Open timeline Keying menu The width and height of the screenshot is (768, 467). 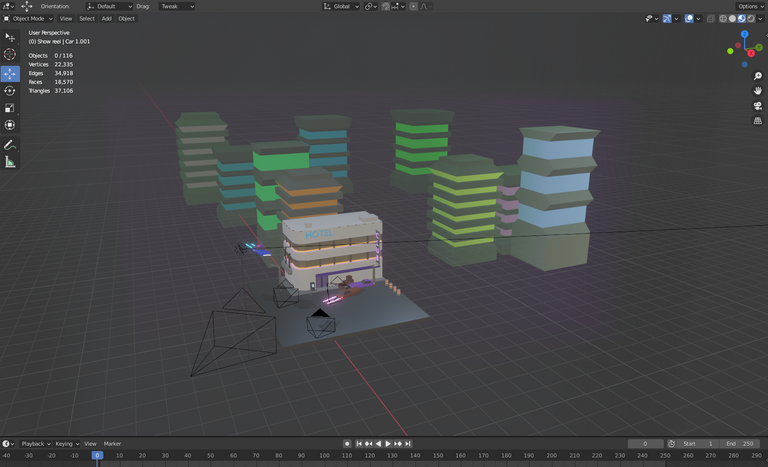[x=67, y=443]
